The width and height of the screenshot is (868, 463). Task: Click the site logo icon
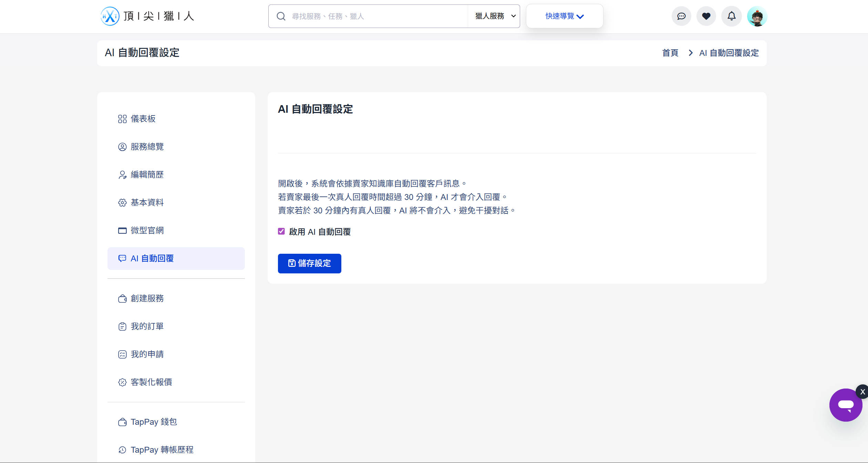point(110,16)
